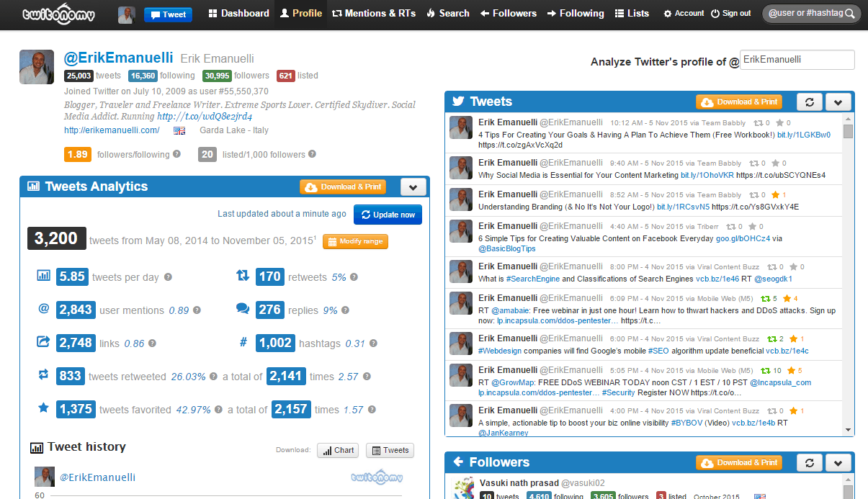The height and width of the screenshot is (499, 868).
Task: Open the t.co/wdQ8e2jrd4 bio link
Action: pyautogui.click(x=205, y=117)
